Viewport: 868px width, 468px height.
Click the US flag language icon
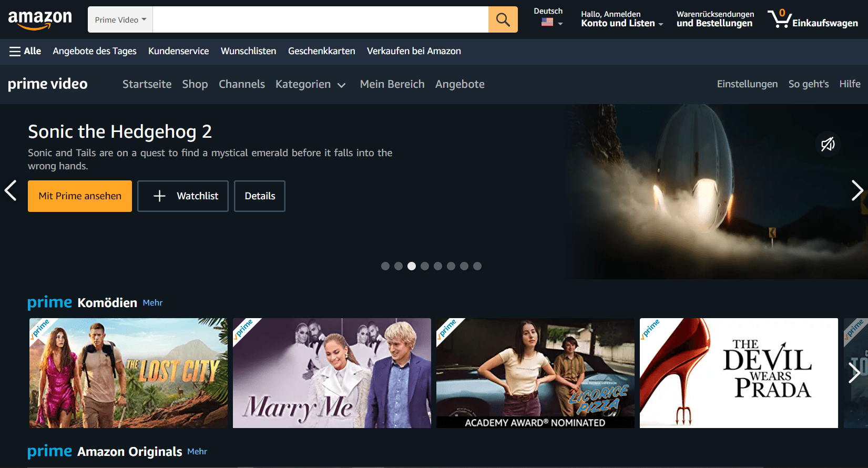[547, 22]
